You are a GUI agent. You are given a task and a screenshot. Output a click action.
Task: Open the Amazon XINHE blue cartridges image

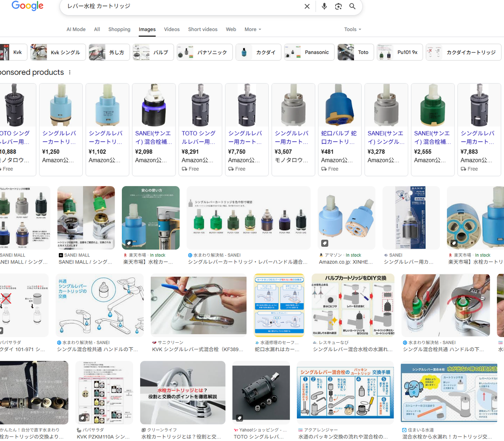point(346,218)
